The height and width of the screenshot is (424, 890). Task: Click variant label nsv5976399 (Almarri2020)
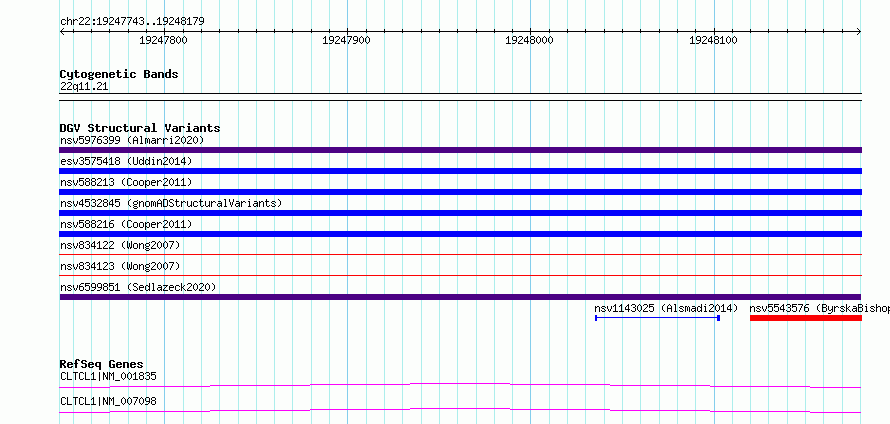[x=132, y=140]
